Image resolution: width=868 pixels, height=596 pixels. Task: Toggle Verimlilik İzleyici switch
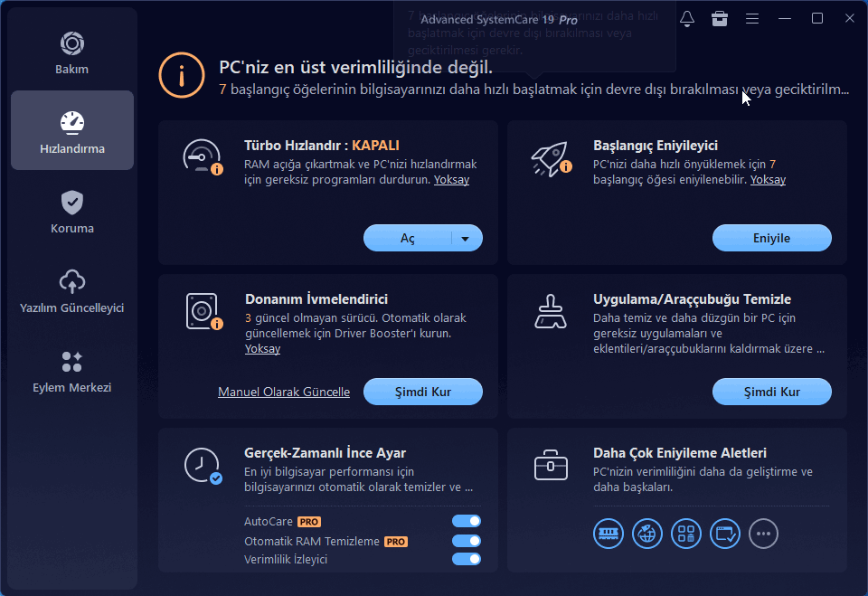click(x=467, y=559)
